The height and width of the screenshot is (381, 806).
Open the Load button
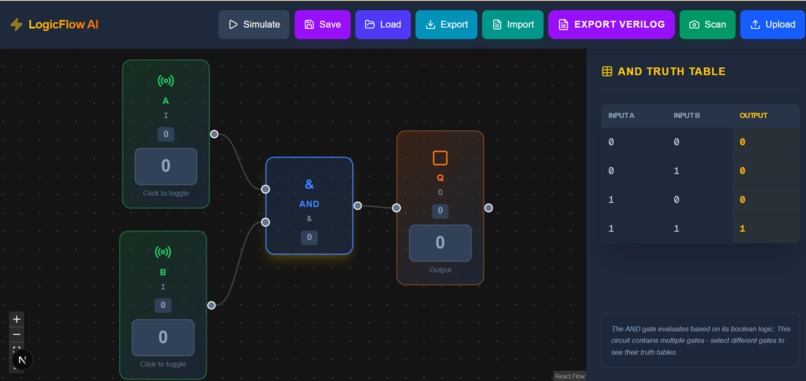(383, 25)
